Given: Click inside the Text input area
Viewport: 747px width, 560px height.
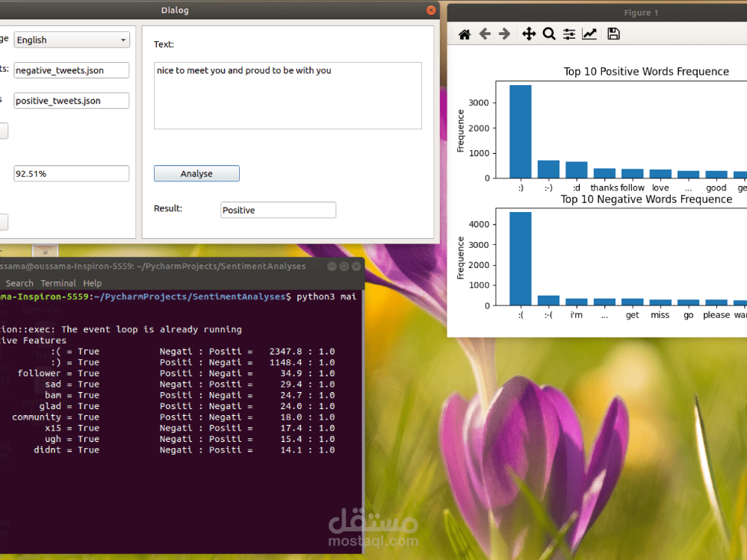Looking at the screenshot, I should click(288, 96).
